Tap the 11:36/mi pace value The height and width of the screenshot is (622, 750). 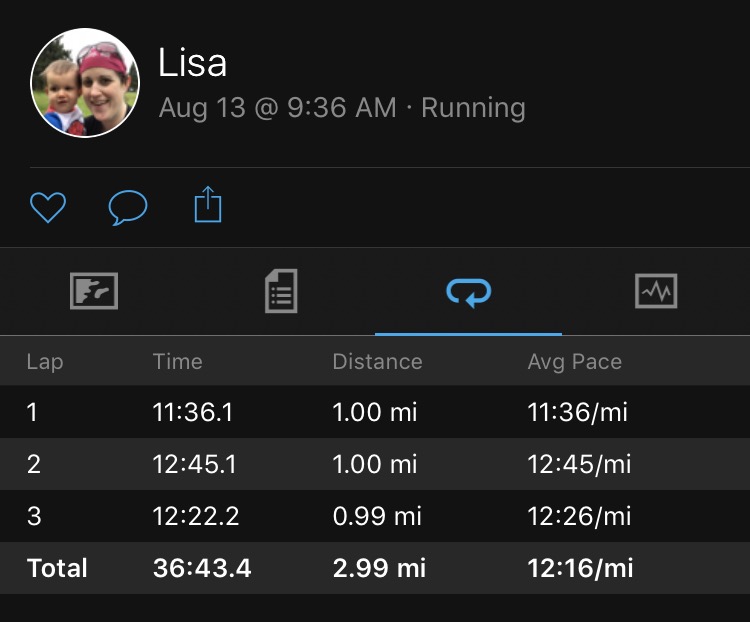click(577, 412)
